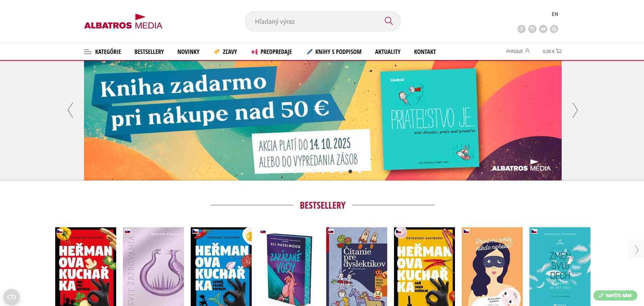Go to Novinky page
Screen dimensions: 644x306
click(188, 52)
